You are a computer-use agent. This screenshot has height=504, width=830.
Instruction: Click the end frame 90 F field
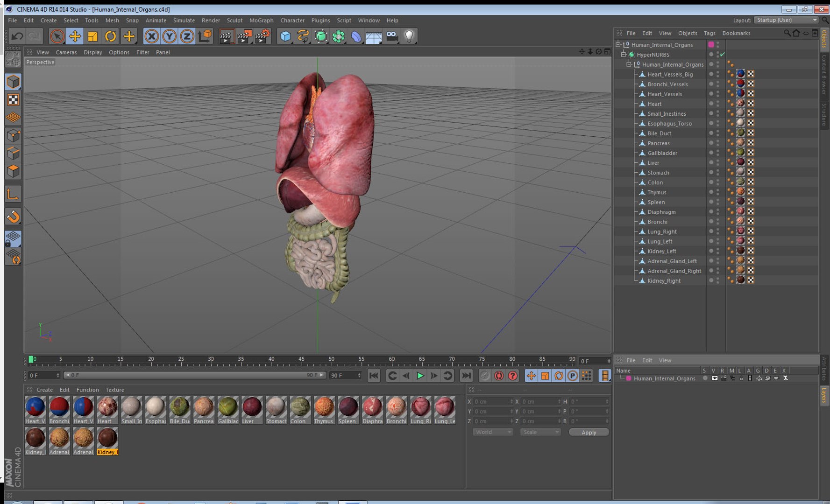coord(345,375)
